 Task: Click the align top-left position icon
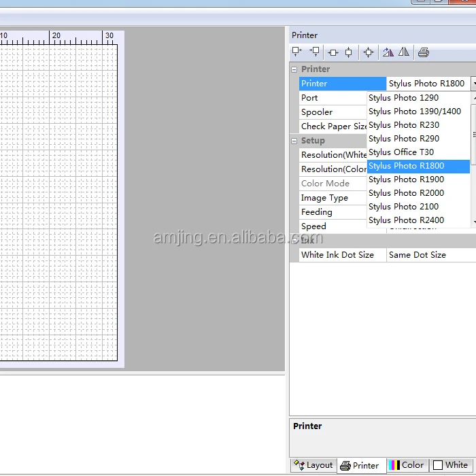[296, 52]
